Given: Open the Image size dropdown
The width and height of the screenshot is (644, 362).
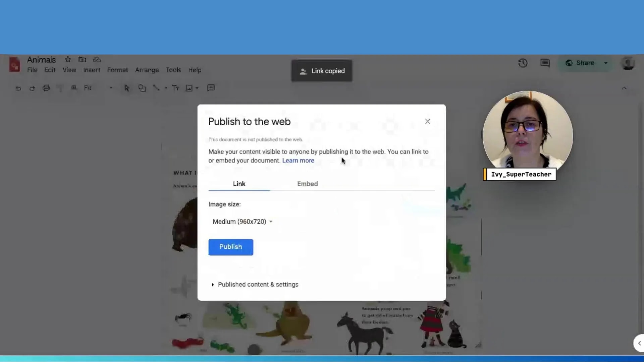Looking at the screenshot, I should coord(242,222).
